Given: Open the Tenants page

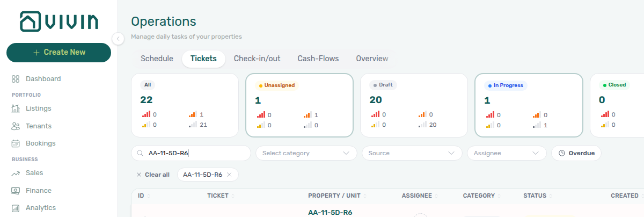Looking at the screenshot, I should click(39, 126).
